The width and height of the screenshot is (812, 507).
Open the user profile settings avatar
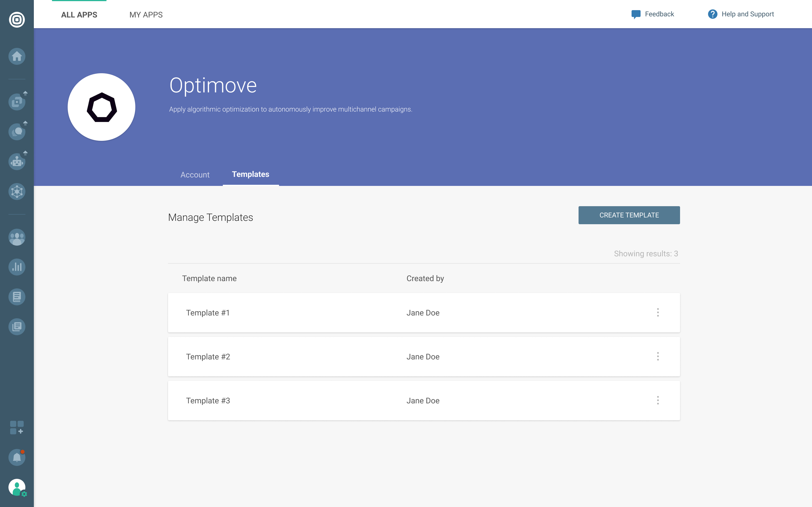coord(17,487)
